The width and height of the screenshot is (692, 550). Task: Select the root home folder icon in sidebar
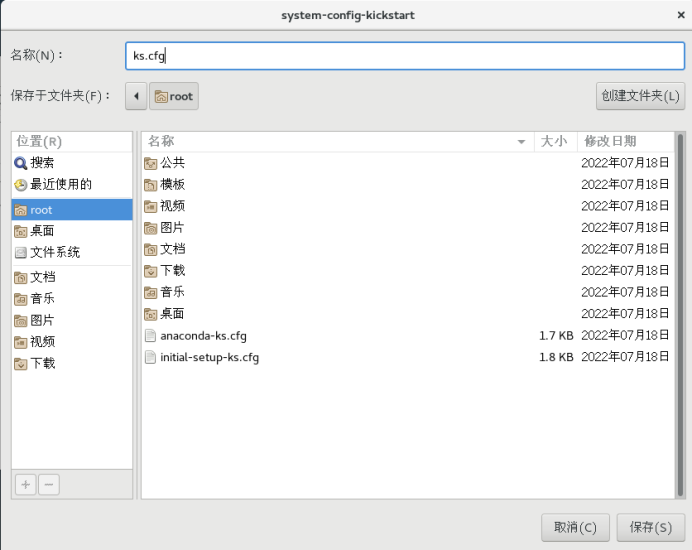[21, 211]
